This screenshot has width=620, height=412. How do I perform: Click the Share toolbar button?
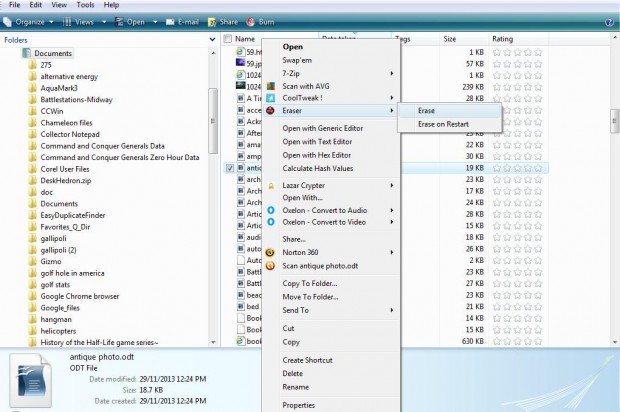click(223, 22)
